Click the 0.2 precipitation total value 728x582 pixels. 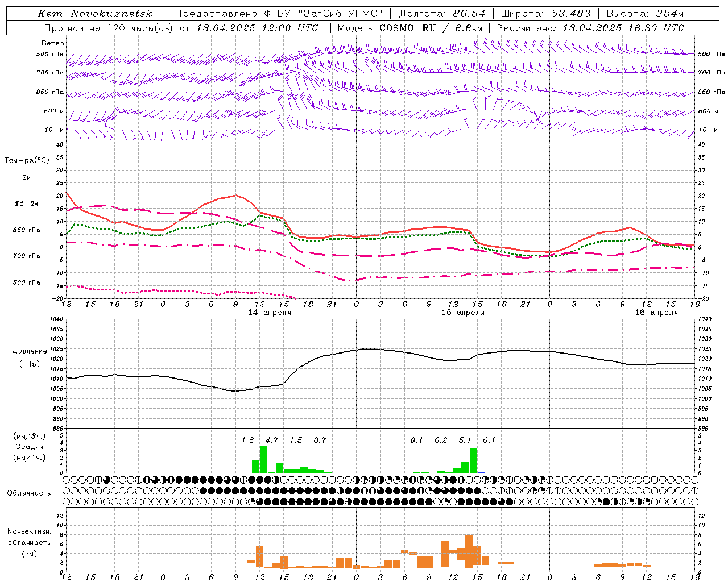441,440
